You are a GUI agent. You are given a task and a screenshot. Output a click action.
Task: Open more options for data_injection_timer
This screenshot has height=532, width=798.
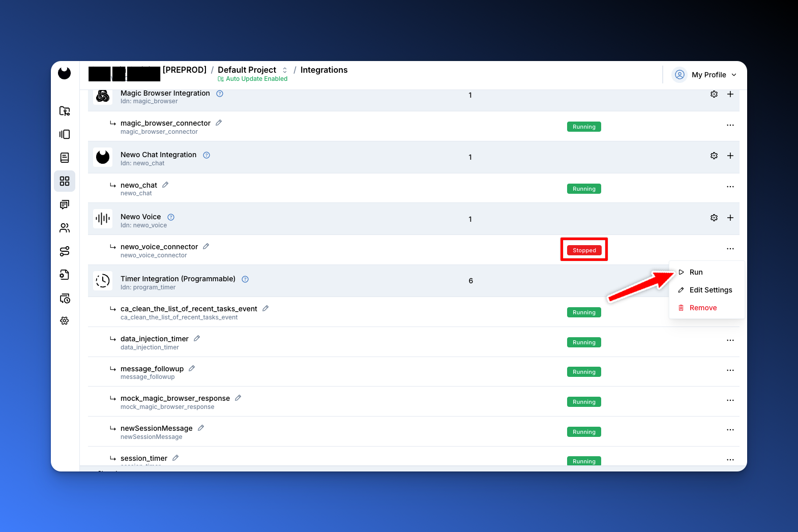pos(730,340)
